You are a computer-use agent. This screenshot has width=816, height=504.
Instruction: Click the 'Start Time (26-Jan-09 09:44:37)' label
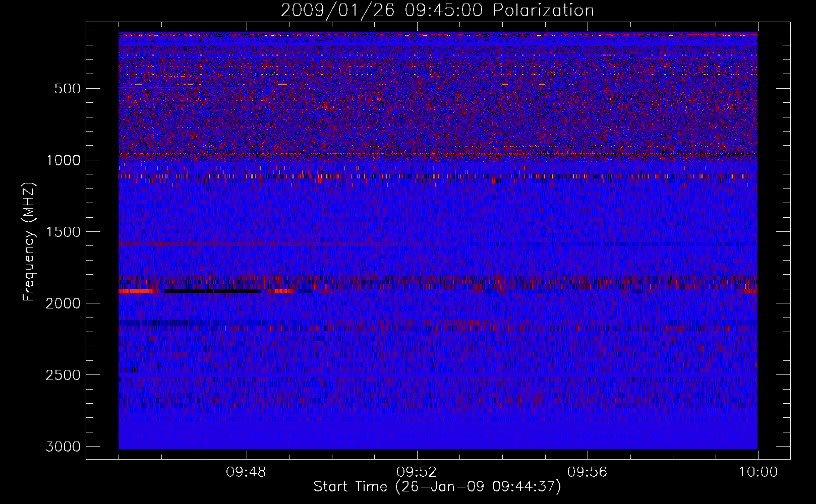pos(437,487)
